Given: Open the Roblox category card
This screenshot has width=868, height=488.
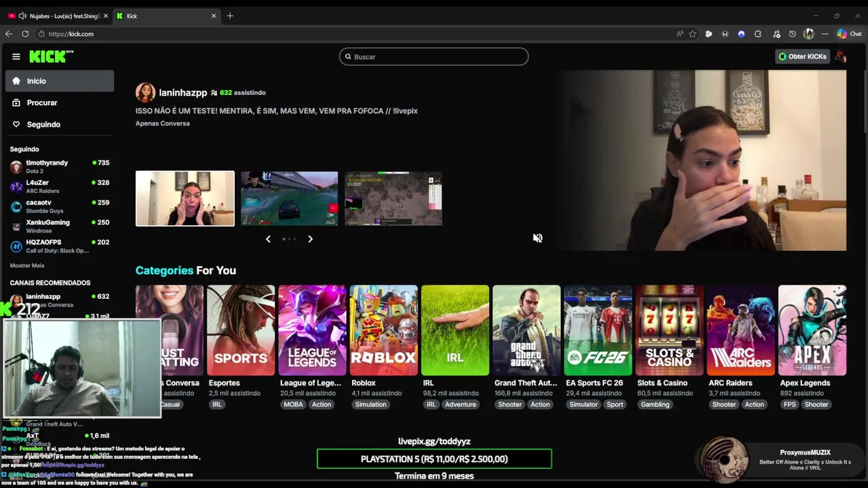Looking at the screenshot, I should pos(384,330).
